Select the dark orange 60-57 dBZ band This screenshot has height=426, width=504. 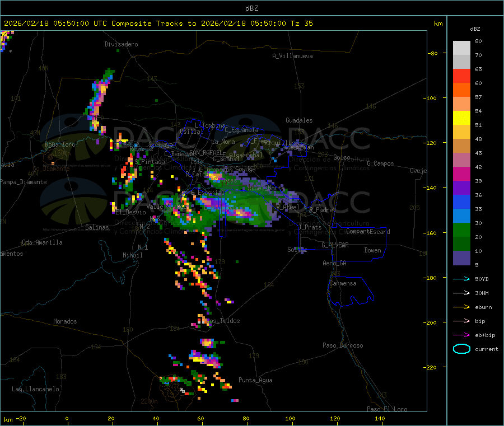point(461,90)
